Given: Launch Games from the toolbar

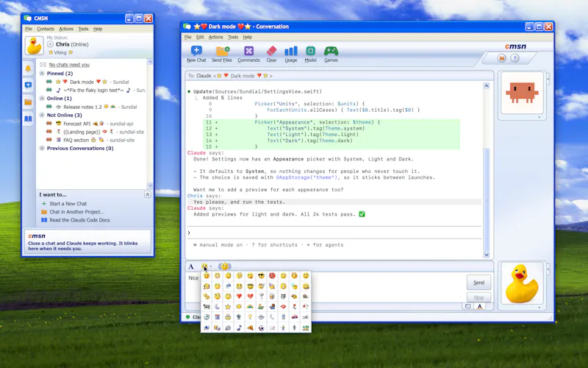Looking at the screenshot, I should 331,54.
